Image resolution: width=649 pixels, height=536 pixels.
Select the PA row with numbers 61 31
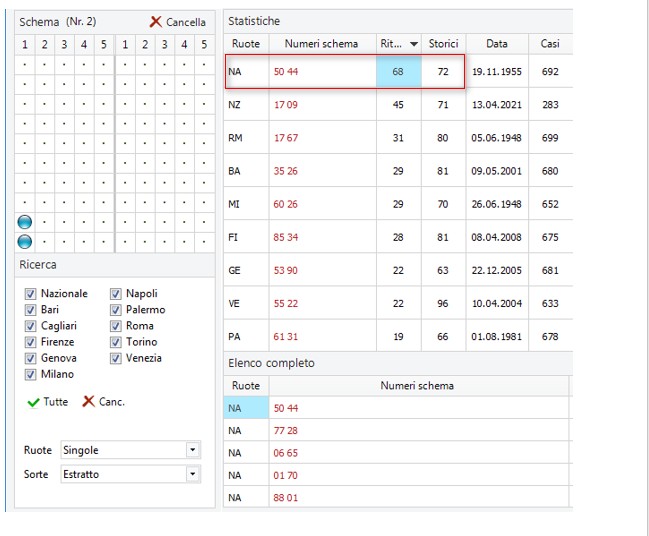tap(398, 337)
